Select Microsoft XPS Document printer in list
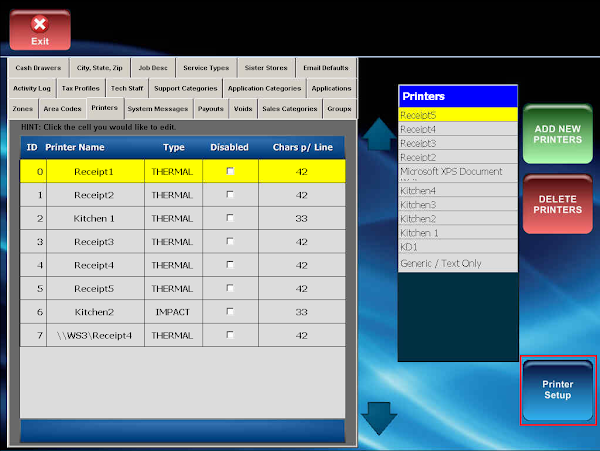600x451 pixels. pos(457,172)
